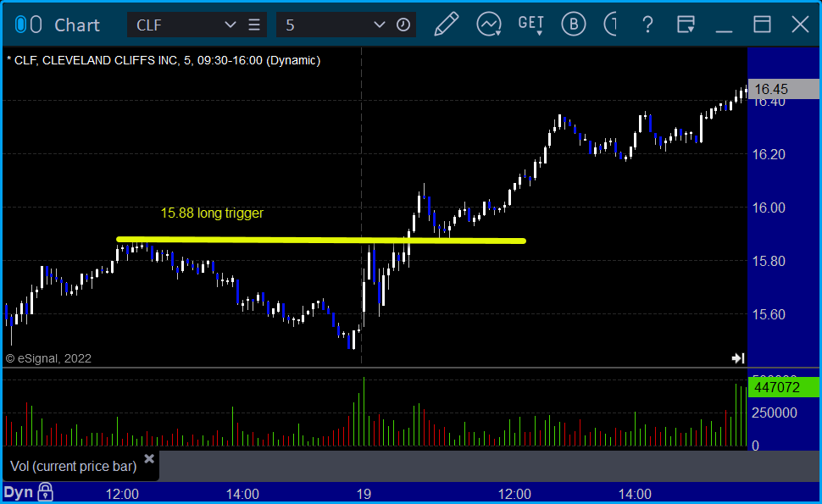Click the 16.45 current price tag
This screenshot has width=822, height=504.
(783, 89)
